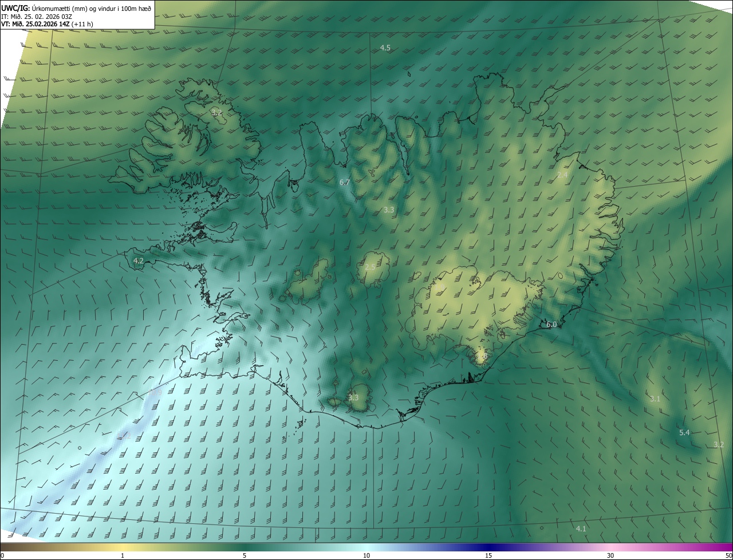The height and width of the screenshot is (560, 733).
Task: Click the 'IT: Mið. 25. 02. 2026 03Z' line
Action: click(36, 16)
